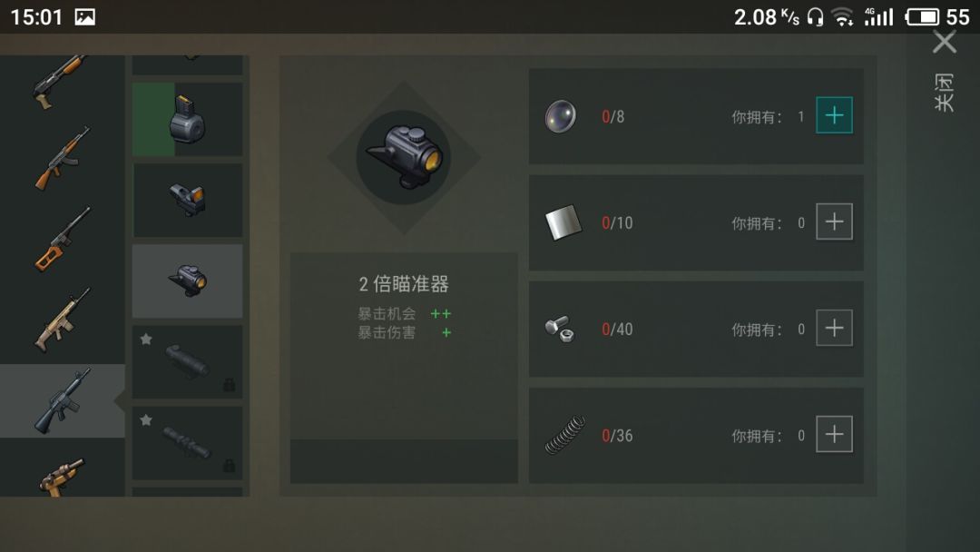Tap the bolts and nuts icon
The height and width of the screenshot is (552, 980).
(x=559, y=328)
